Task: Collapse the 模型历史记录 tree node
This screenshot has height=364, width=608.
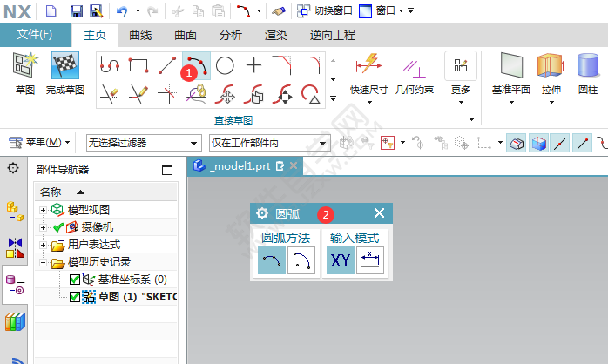Action: pos(43,262)
